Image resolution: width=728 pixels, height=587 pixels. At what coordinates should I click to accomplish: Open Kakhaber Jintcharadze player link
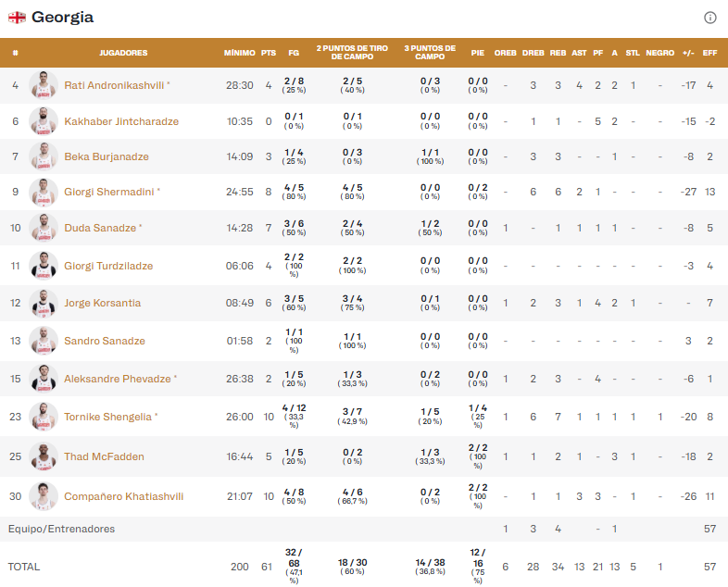click(x=121, y=121)
